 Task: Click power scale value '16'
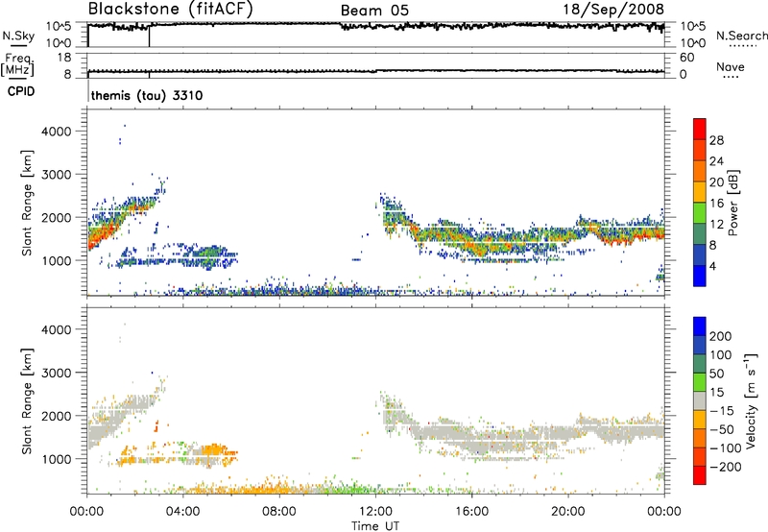click(x=716, y=204)
